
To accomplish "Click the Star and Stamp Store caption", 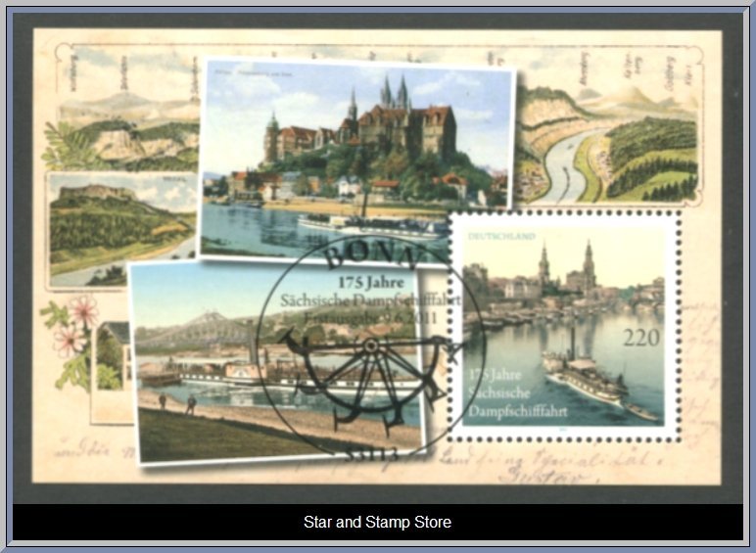I will [x=377, y=523].
